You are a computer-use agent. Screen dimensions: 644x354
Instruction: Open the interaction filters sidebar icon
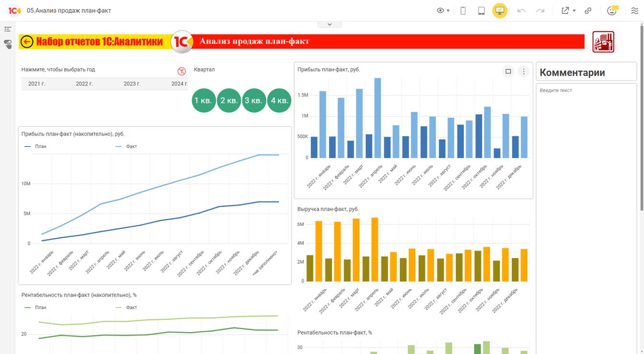click(8, 44)
